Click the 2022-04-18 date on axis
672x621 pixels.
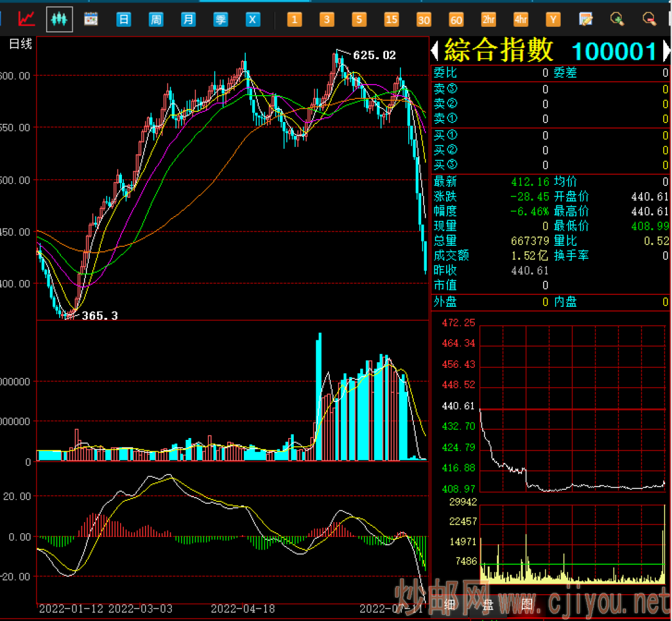[243, 609]
